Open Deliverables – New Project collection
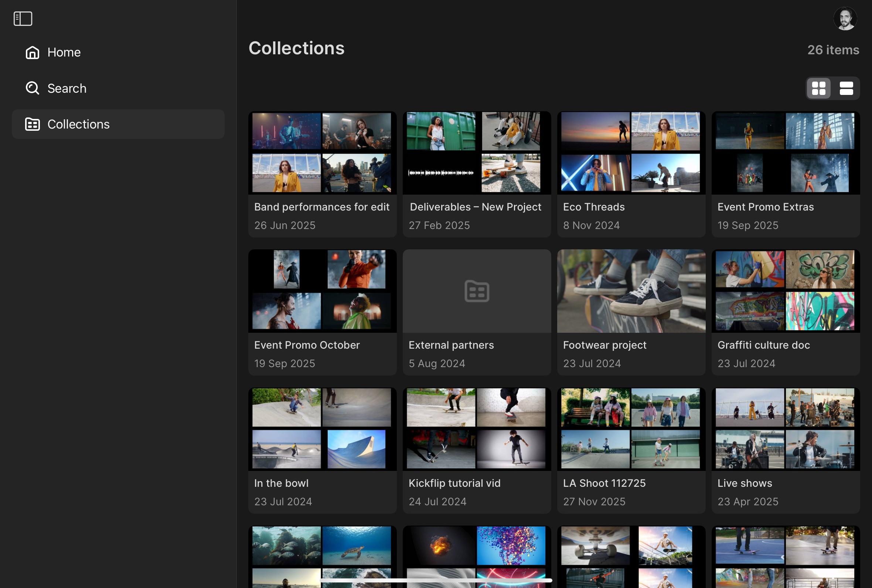Viewport: 872px width, 588px height. [x=475, y=207]
